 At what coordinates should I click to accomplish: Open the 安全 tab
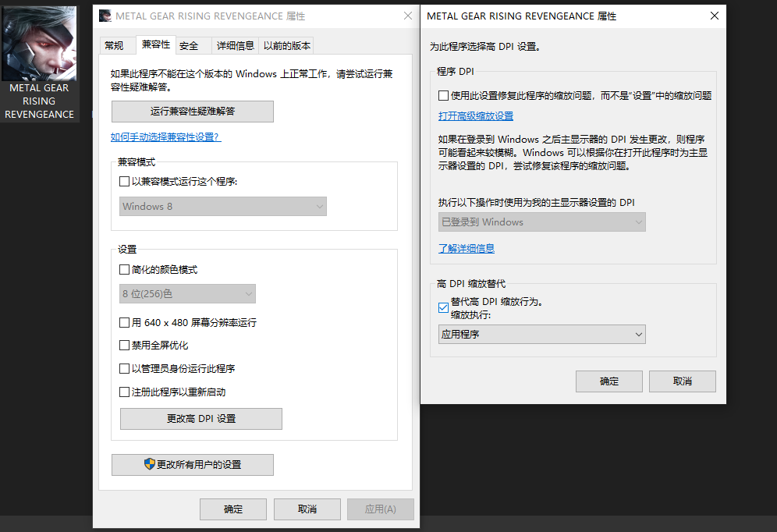click(189, 45)
